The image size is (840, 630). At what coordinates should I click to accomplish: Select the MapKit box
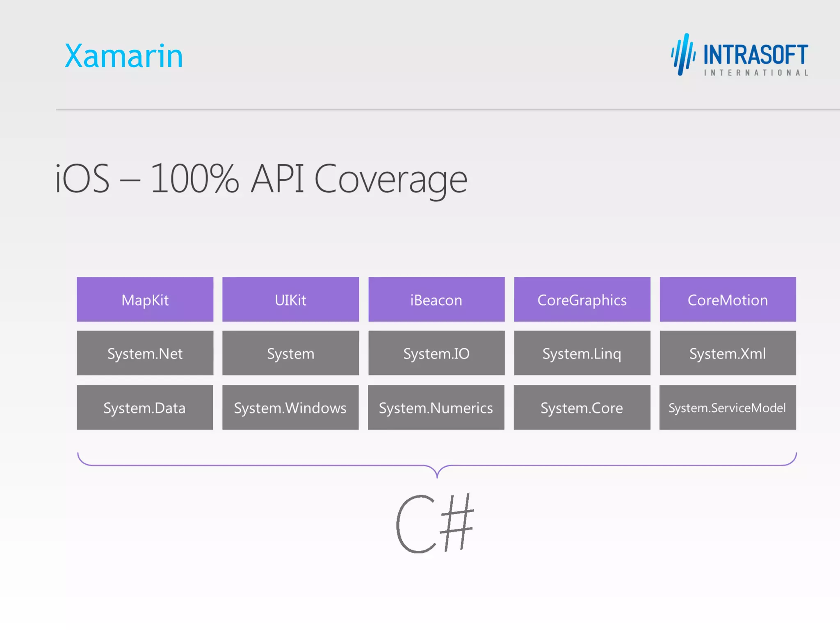pos(145,299)
